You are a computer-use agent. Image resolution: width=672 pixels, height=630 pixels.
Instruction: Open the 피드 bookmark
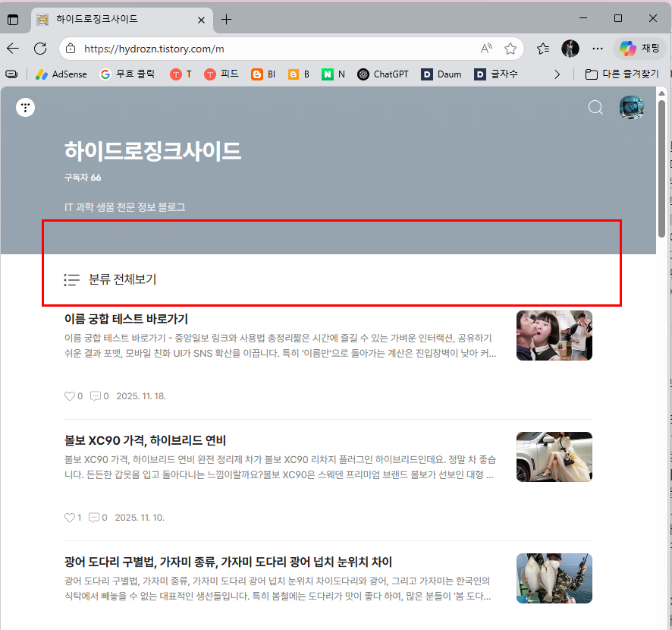221,74
